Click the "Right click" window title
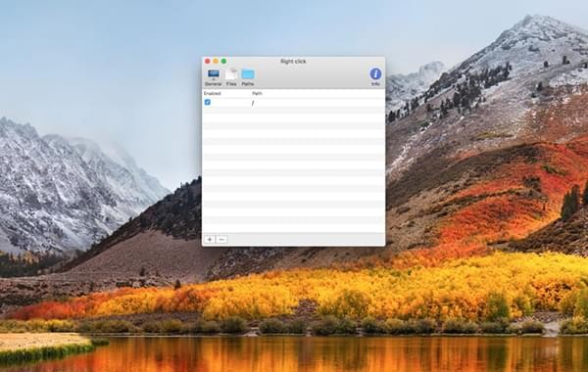Viewport: 588px width, 372px height. pos(293,61)
